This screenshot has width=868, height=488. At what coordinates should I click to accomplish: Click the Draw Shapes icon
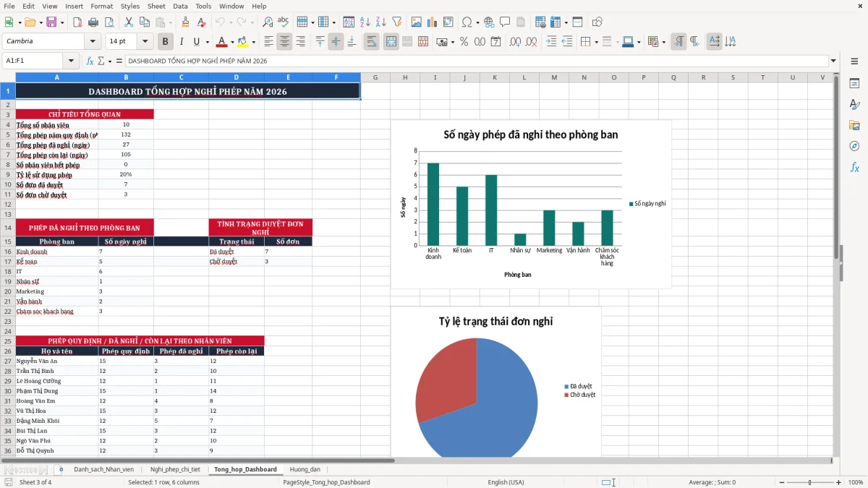pos(597,22)
